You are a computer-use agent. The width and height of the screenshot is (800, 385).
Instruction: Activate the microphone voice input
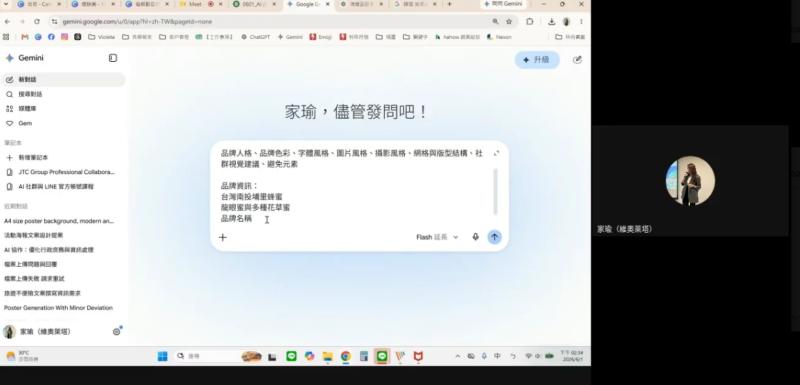click(476, 237)
